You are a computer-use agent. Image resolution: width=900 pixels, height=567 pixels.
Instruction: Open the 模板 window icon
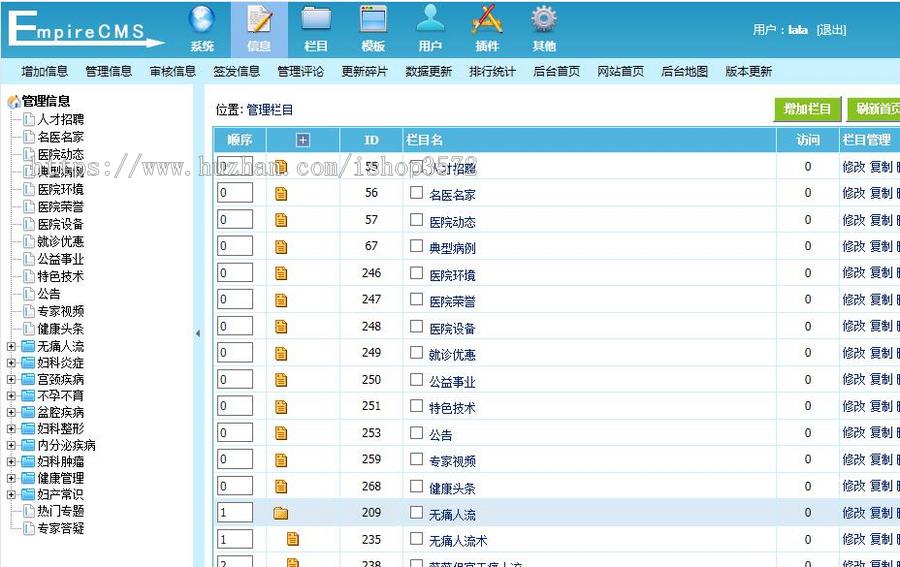click(x=373, y=20)
